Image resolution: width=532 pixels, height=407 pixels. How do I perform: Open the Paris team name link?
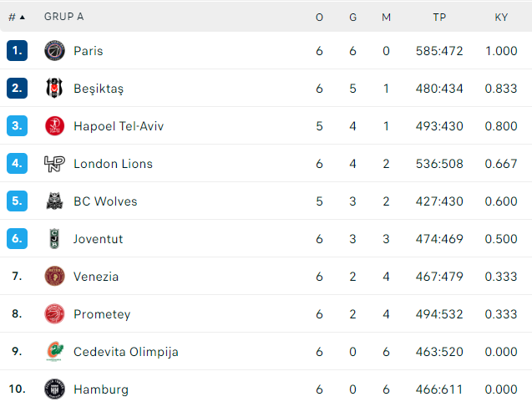tap(89, 51)
